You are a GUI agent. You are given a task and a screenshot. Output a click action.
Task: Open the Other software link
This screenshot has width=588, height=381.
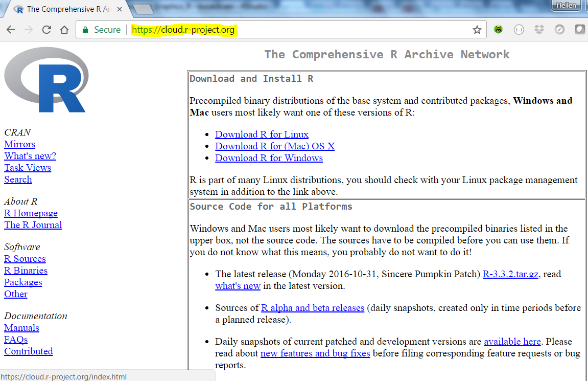16,294
